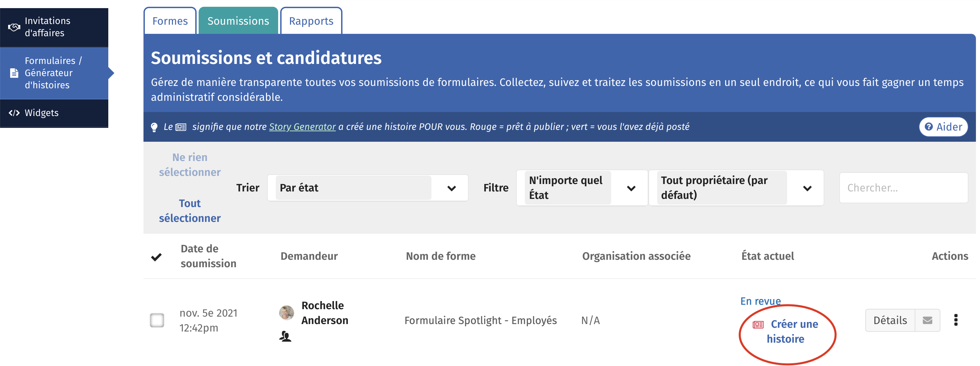Viewport: 980px width, 366px height.
Task: Click the Détails button for Rochelle Anderson
Action: click(890, 320)
